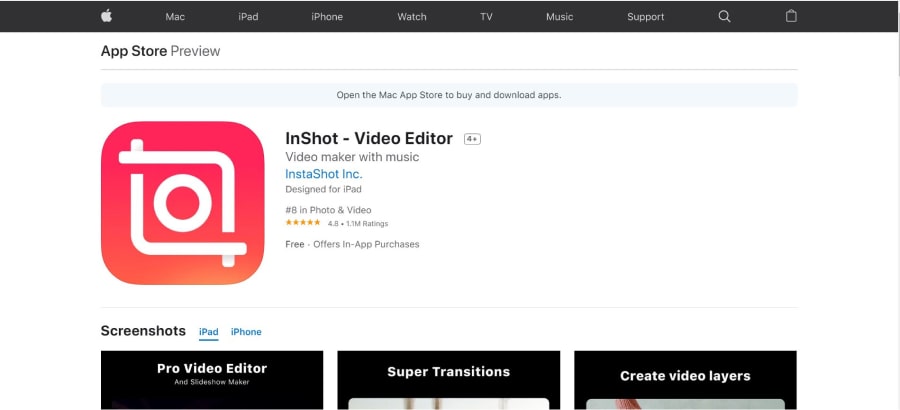Click the Free Offers In-App Purchases text
Screen dimensions: 900x410
pos(352,244)
